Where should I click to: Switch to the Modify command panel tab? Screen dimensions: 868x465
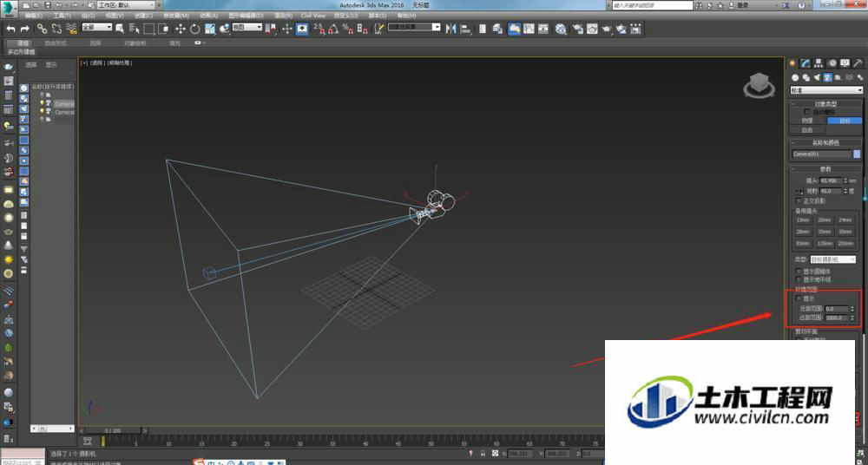point(806,63)
